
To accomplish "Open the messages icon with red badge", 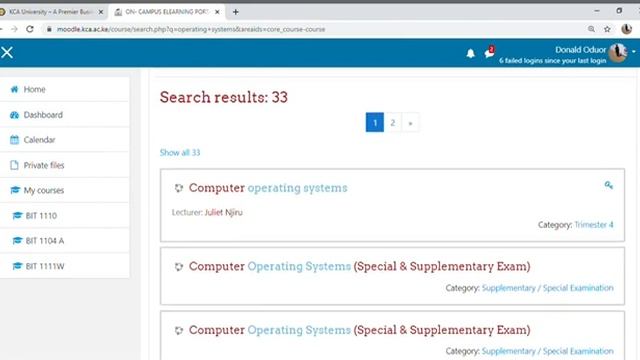I will point(489,52).
